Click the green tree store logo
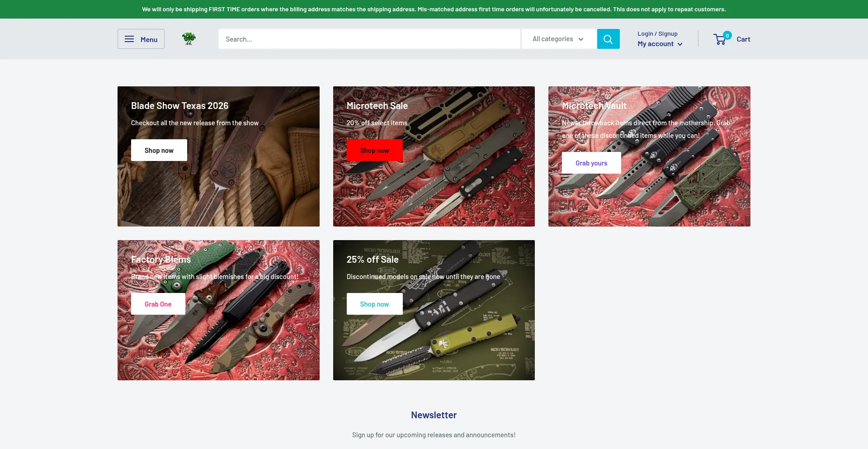The image size is (868, 449). click(189, 39)
